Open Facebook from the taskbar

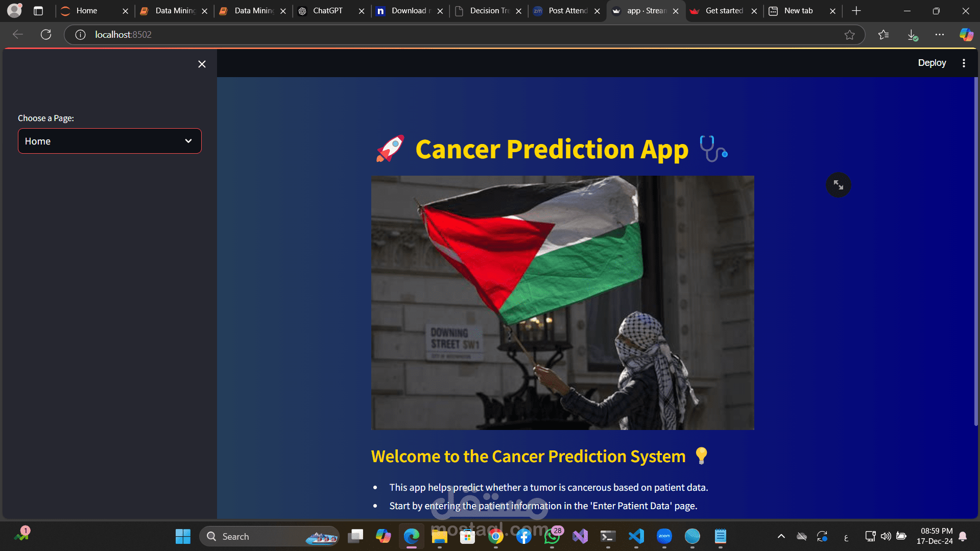pos(524,536)
